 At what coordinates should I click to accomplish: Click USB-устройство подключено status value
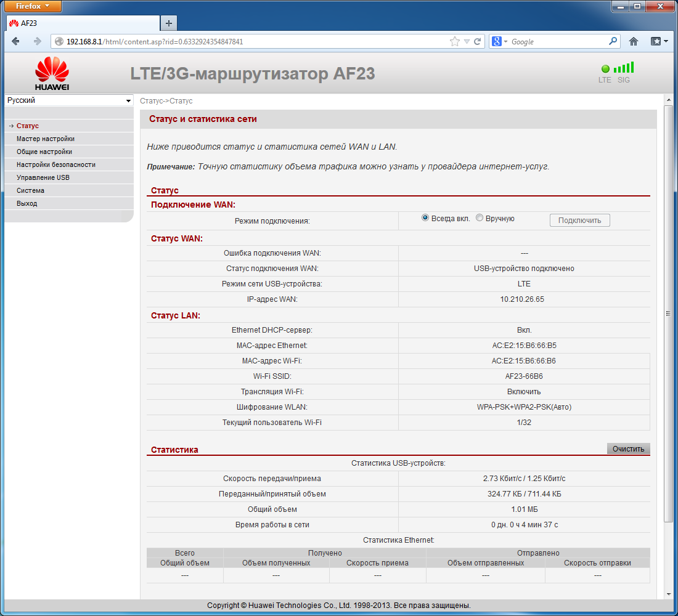pos(524,269)
